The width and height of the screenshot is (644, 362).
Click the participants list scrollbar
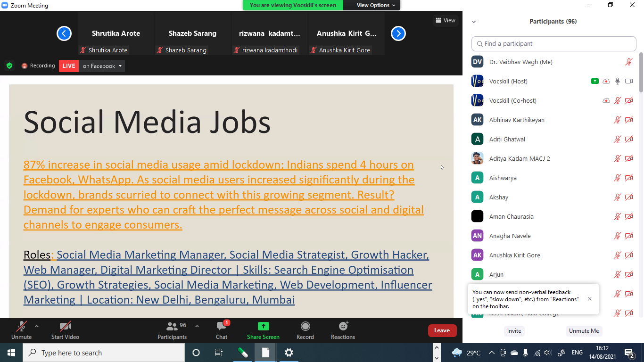641,73
